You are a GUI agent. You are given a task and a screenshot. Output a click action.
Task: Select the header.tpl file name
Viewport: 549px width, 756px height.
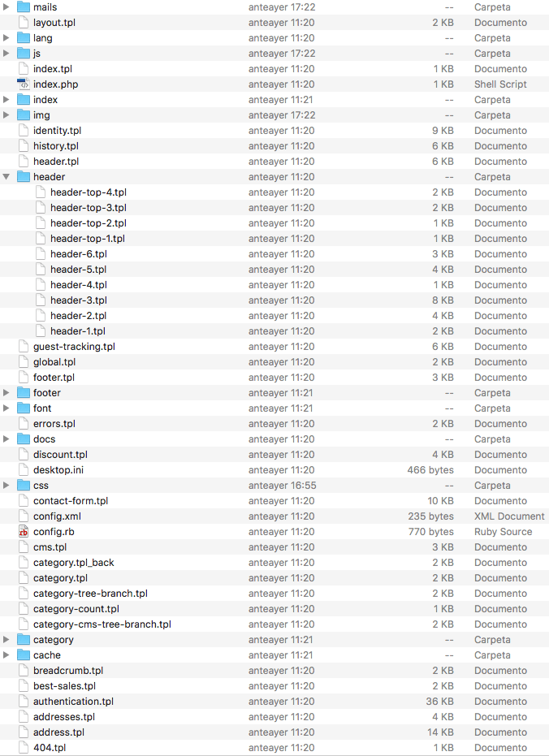[x=56, y=162]
